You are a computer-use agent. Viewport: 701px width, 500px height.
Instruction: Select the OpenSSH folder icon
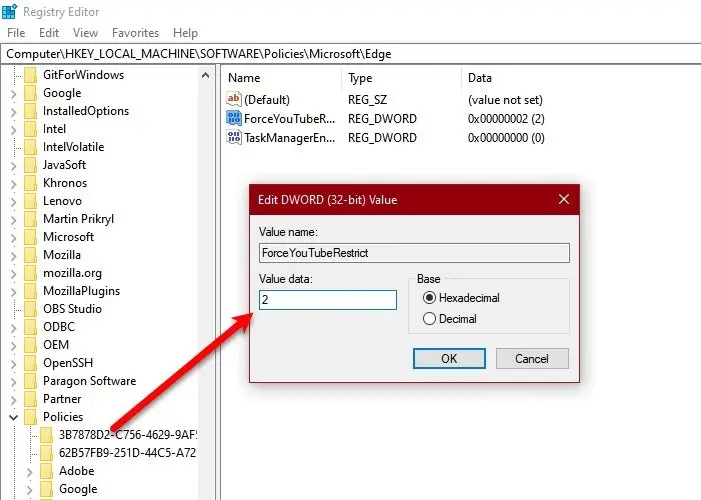click(30, 363)
